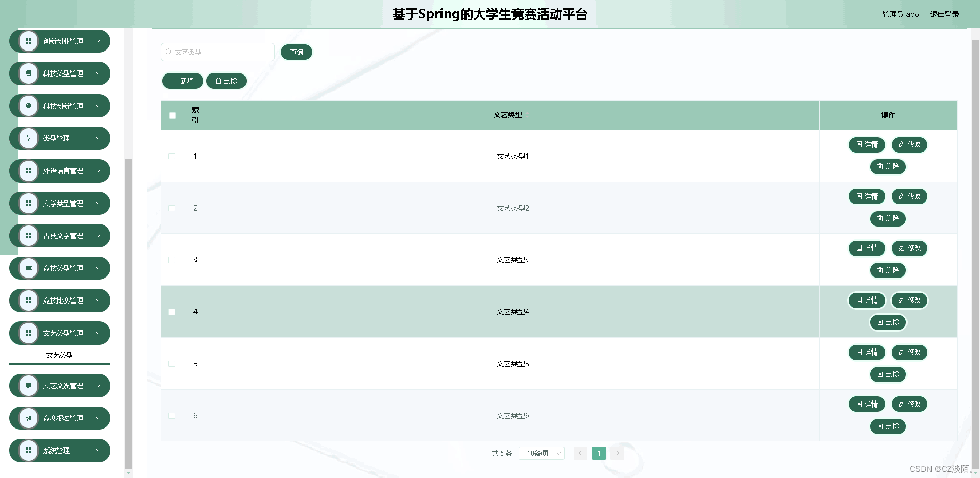The width and height of the screenshot is (980, 478).
Task: Expand the 外语语言管理 chevron
Action: 99,171
